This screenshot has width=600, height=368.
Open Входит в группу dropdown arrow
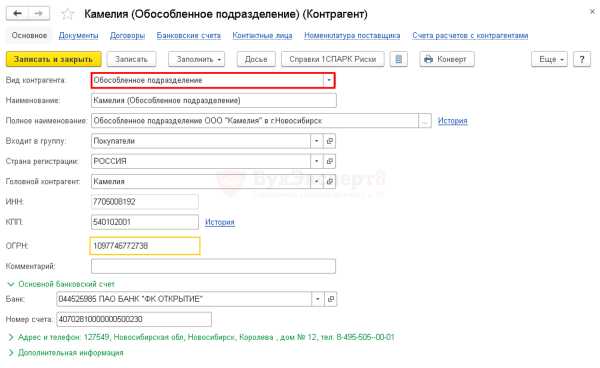316,141
